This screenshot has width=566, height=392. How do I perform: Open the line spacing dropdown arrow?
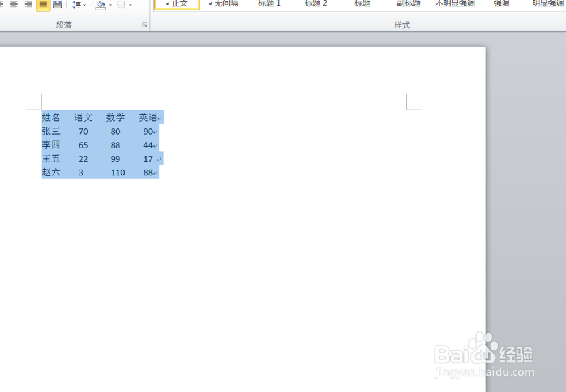click(84, 5)
